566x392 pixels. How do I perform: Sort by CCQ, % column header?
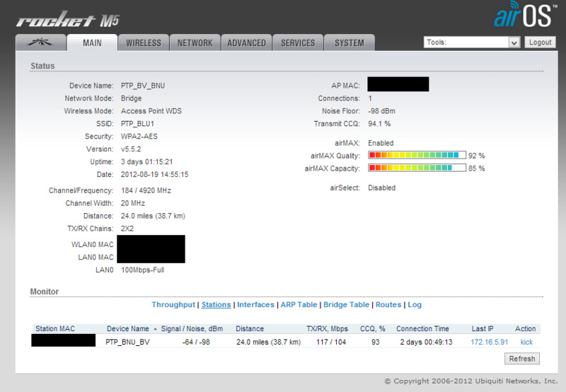373,328
